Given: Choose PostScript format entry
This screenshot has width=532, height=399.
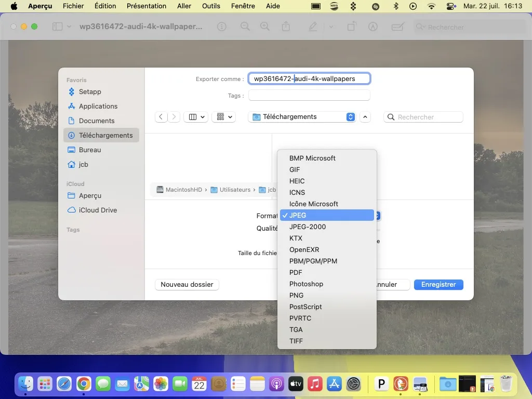Looking at the screenshot, I should point(327,307).
